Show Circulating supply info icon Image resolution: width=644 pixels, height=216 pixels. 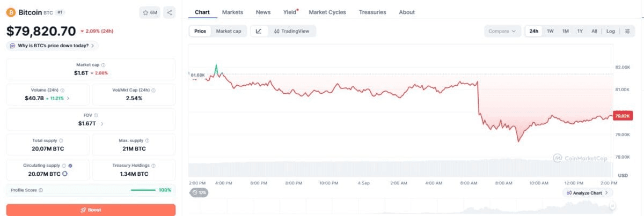[64, 166]
